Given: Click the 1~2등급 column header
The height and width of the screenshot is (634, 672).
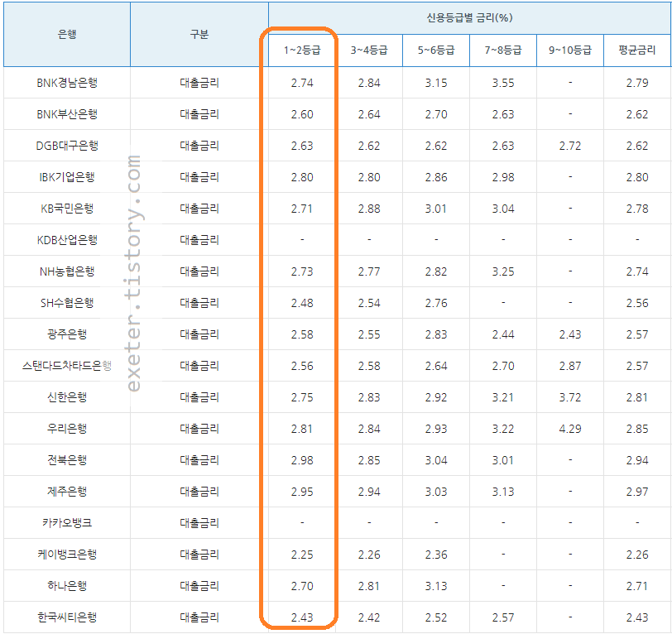Looking at the screenshot, I should (302, 50).
